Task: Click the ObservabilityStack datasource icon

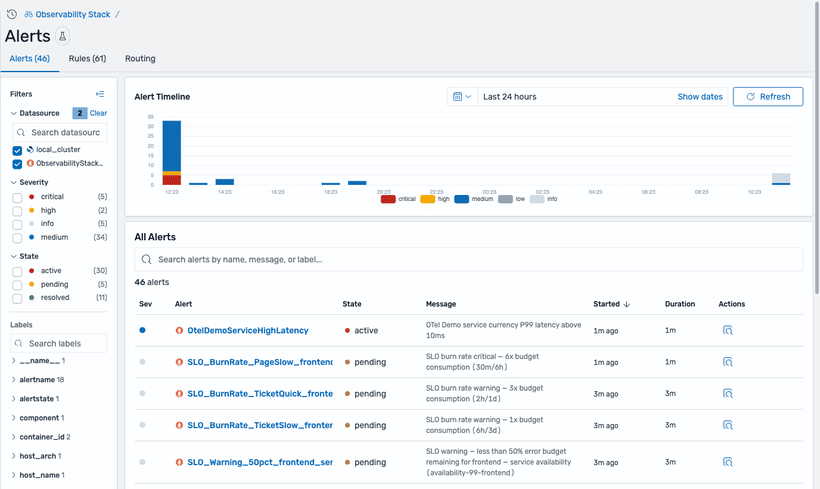Action: tap(30, 163)
